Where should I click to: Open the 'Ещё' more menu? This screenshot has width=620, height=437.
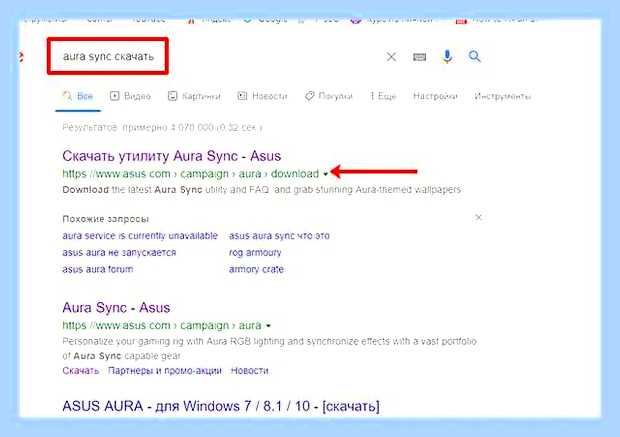click(x=383, y=96)
